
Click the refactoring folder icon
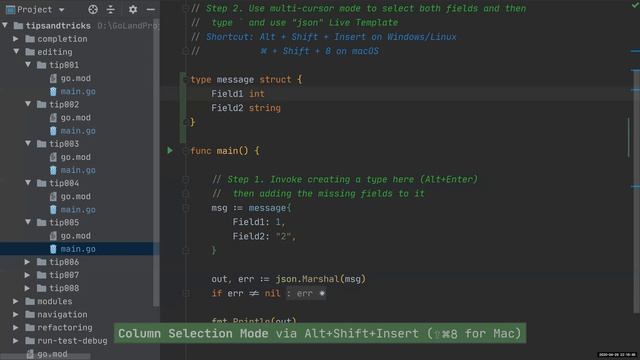[30, 327]
